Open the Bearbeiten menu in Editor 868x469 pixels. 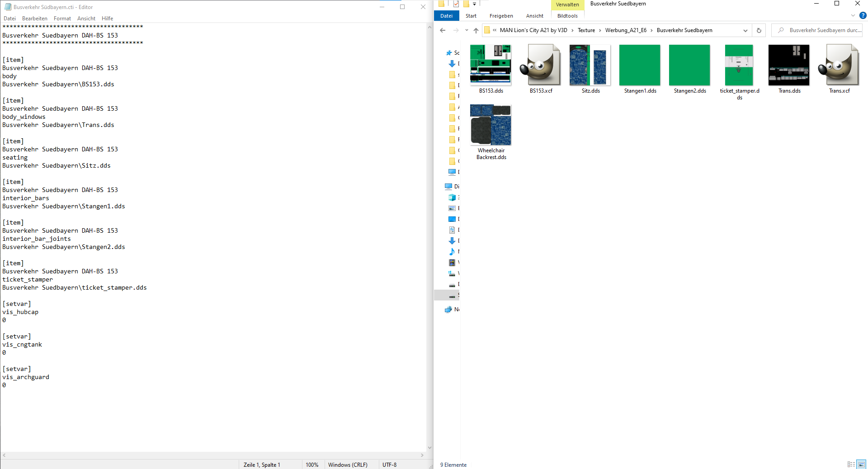(34, 19)
